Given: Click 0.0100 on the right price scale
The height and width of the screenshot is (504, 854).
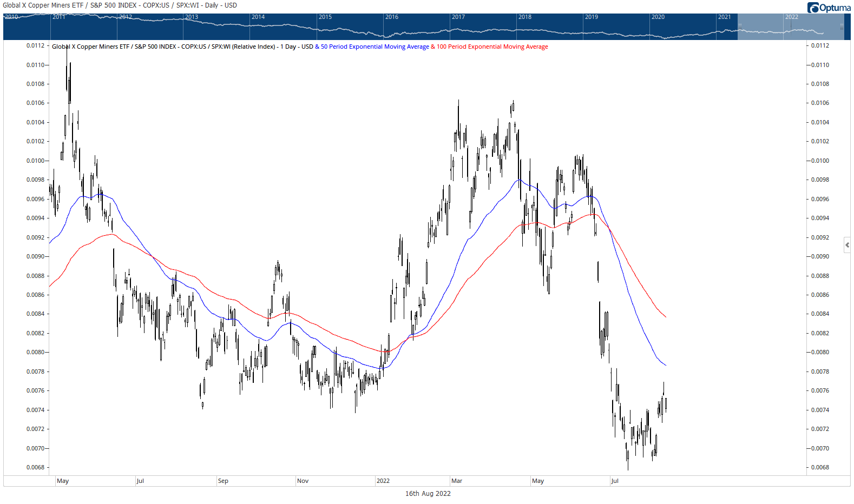Looking at the screenshot, I should click(820, 161).
